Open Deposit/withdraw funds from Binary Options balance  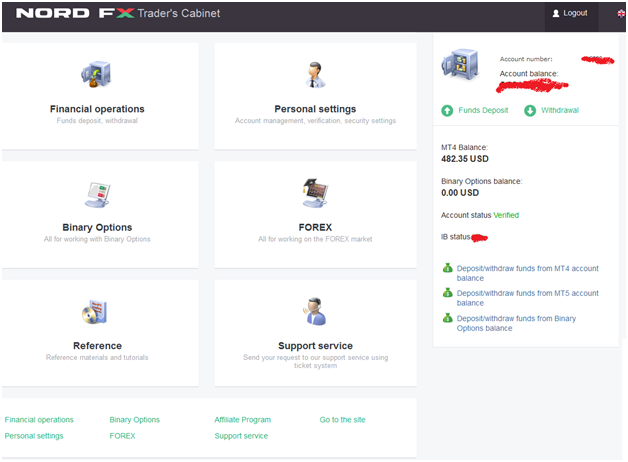pos(516,323)
